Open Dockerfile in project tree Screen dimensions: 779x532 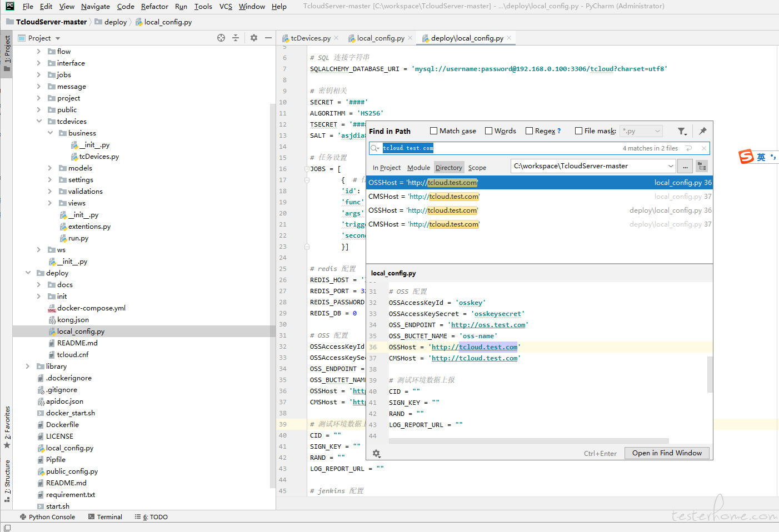pyautogui.click(x=62, y=424)
